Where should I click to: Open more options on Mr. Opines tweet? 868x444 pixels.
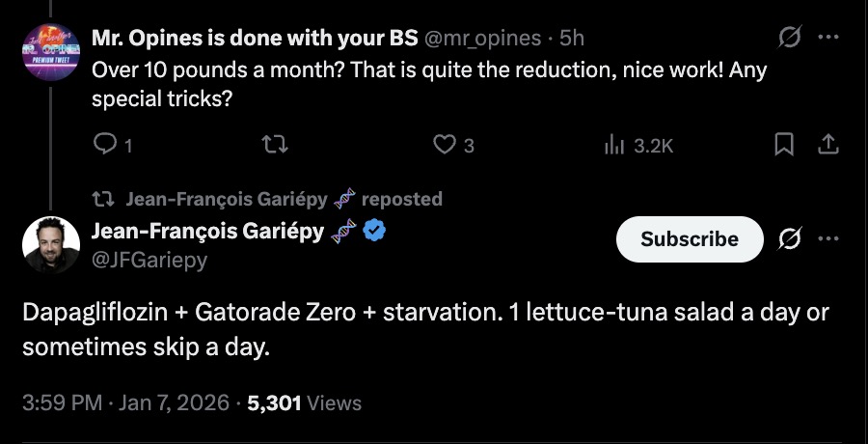click(827, 39)
